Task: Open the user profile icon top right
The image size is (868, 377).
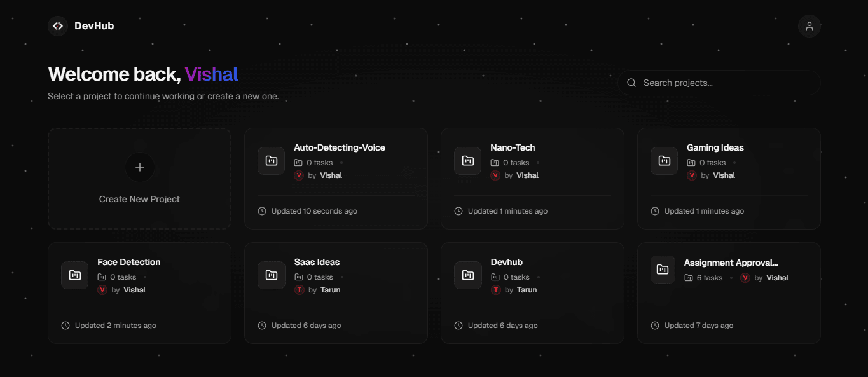Action: (809, 25)
